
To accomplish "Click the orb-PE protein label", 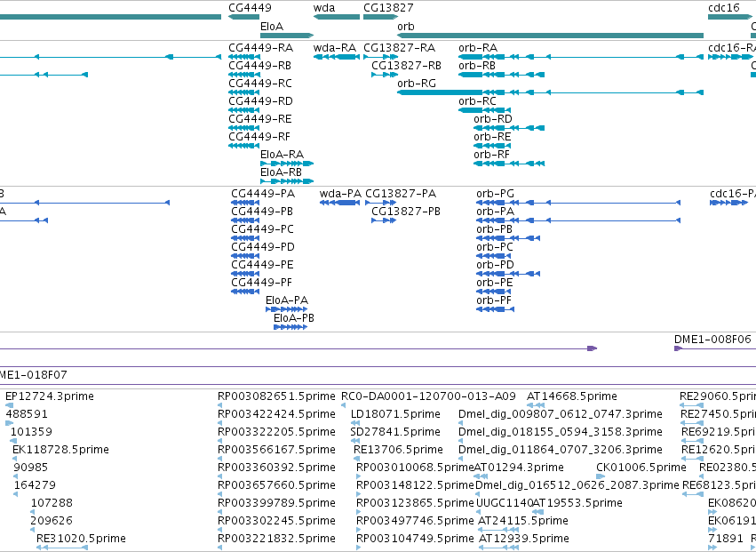I will (495, 284).
